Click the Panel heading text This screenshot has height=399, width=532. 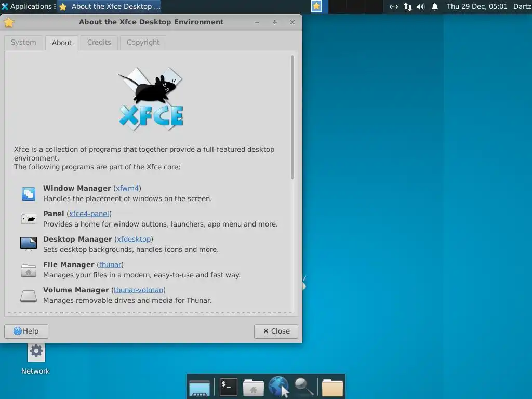(54, 214)
